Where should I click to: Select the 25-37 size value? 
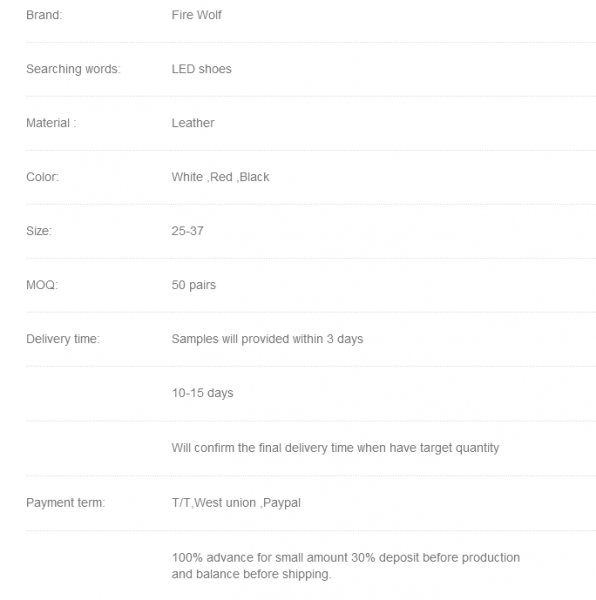coord(187,231)
